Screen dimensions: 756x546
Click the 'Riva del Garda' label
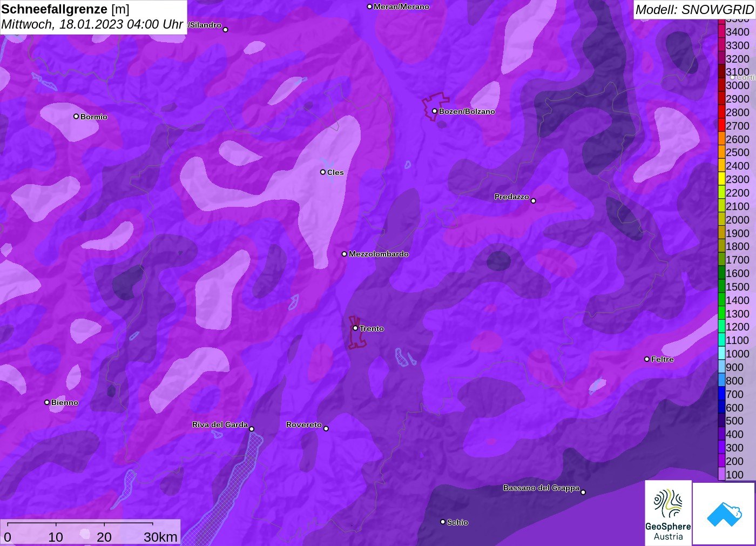tap(220, 424)
